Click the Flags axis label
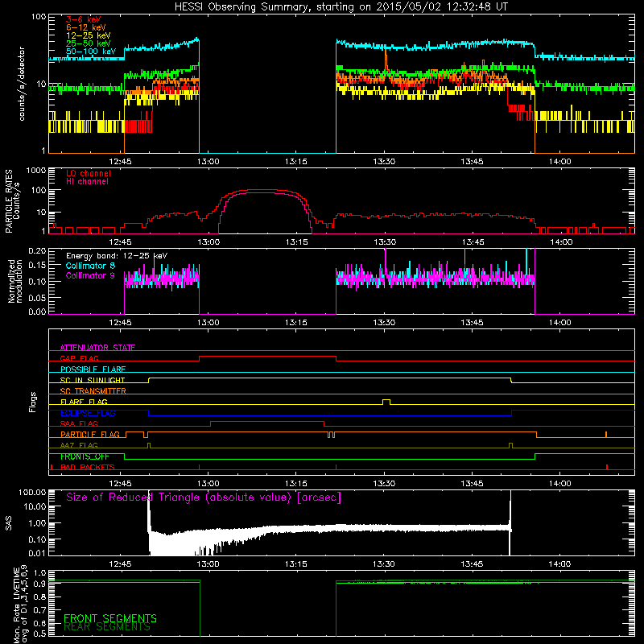644x644 pixels. pos(32,402)
